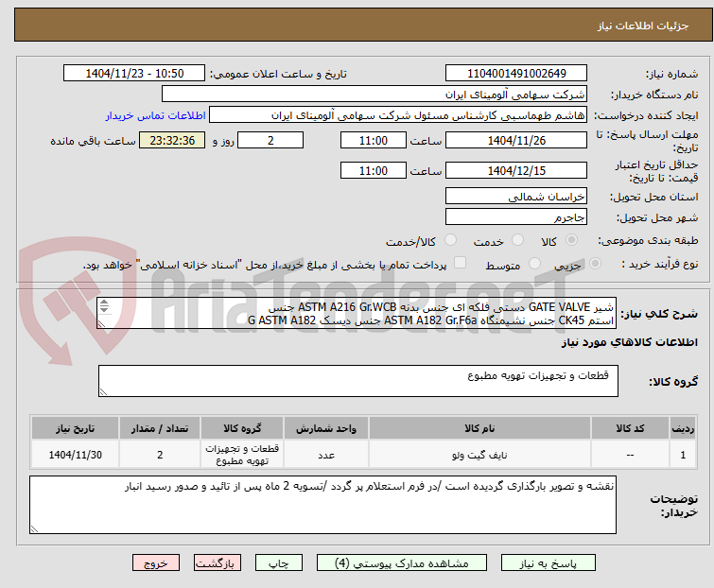
Task: Click the days remaining field showing 2
Action: 270,140
